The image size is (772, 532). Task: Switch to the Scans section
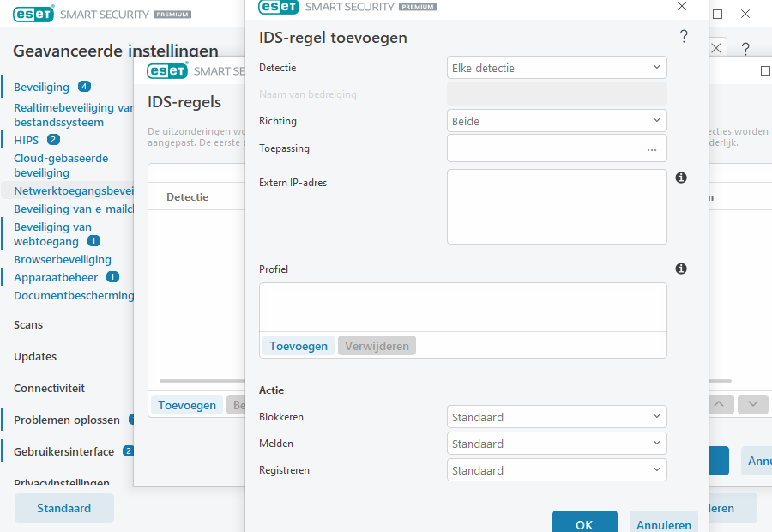(27, 324)
